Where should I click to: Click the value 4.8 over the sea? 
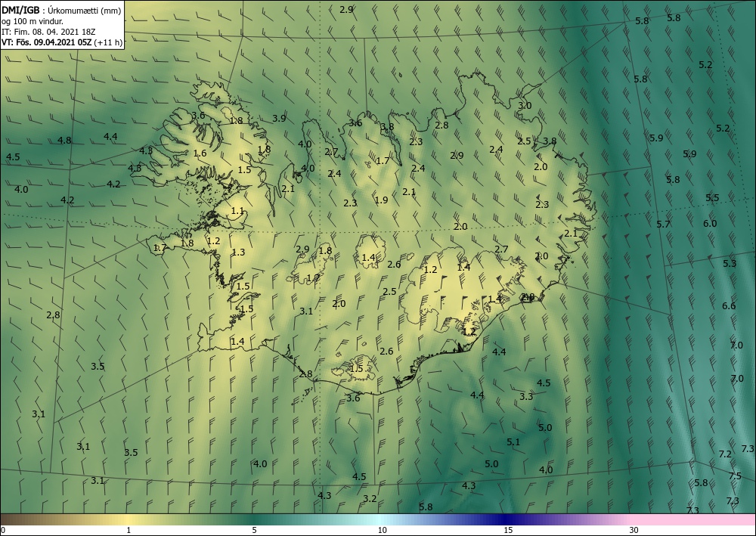[64, 141]
